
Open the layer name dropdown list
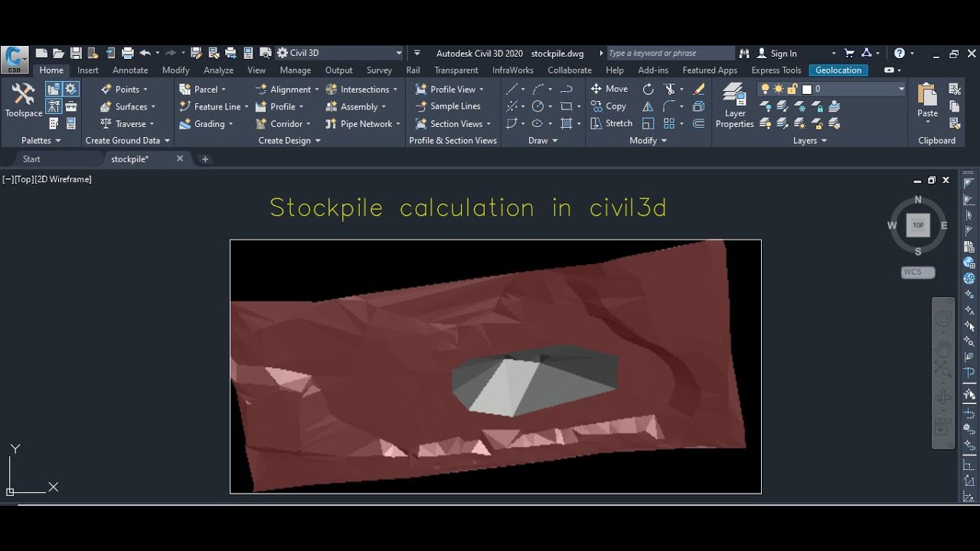click(901, 89)
